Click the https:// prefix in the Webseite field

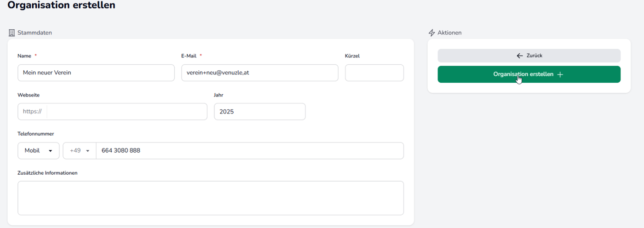(32, 111)
